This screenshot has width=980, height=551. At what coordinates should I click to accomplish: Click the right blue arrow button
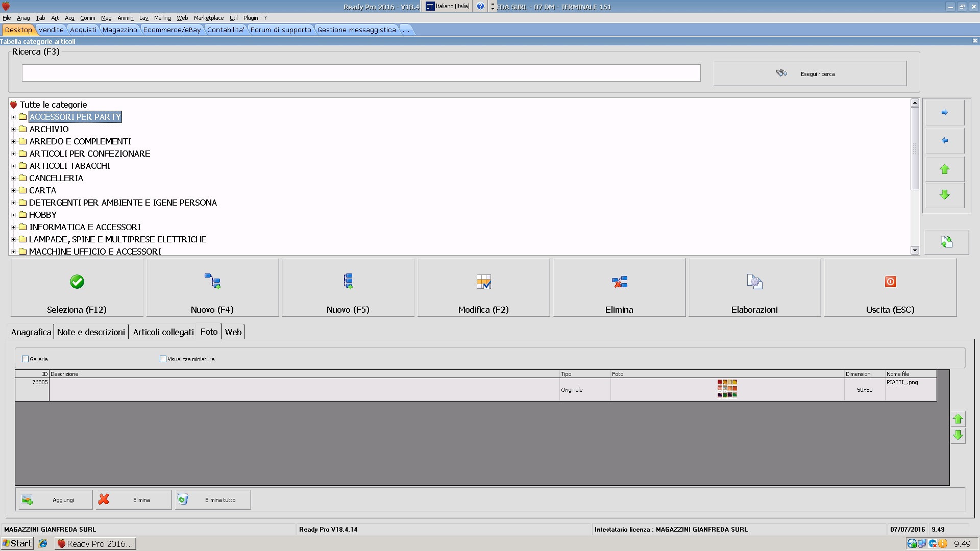pyautogui.click(x=944, y=112)
